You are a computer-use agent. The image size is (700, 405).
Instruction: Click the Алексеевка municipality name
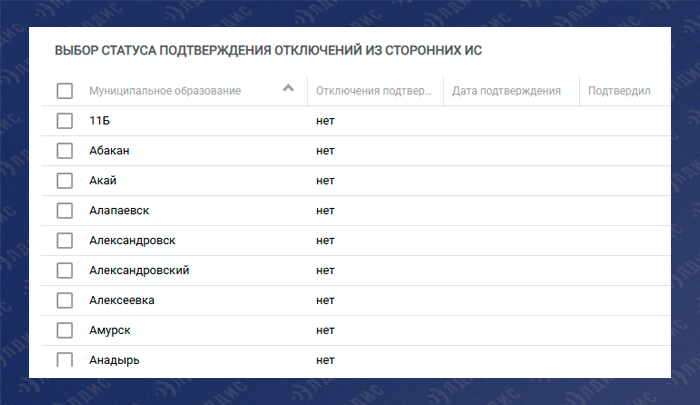point(122,300)
